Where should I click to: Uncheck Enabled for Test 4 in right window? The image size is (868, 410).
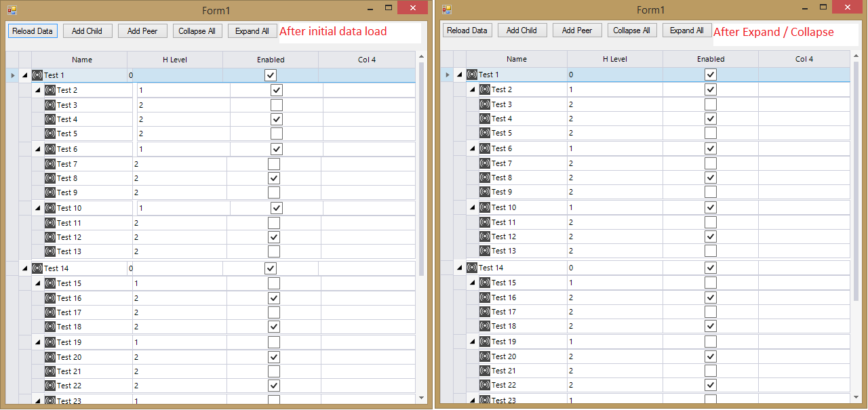(711, 119)
